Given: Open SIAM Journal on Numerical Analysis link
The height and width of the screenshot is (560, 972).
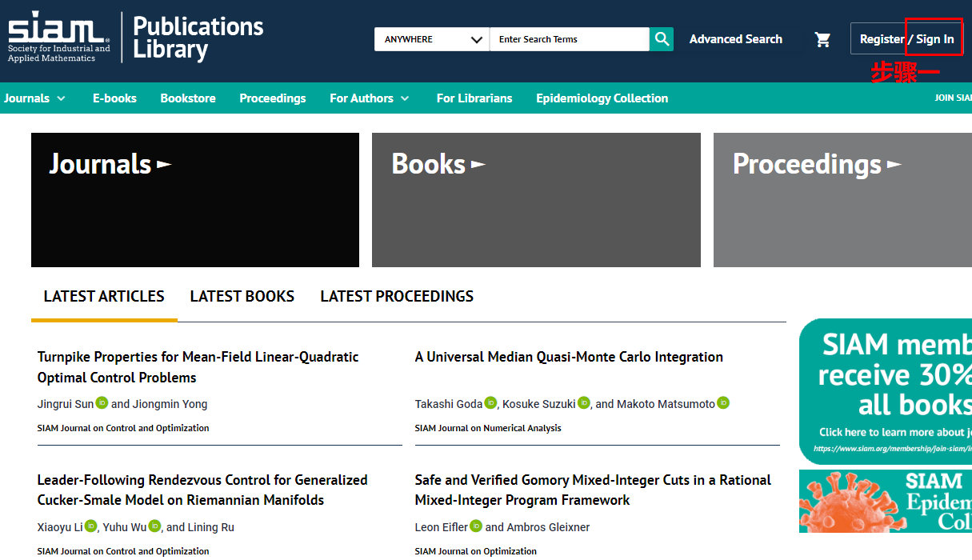Looking at the screenshot, I should pyautogui.click(x=488, y=428).
